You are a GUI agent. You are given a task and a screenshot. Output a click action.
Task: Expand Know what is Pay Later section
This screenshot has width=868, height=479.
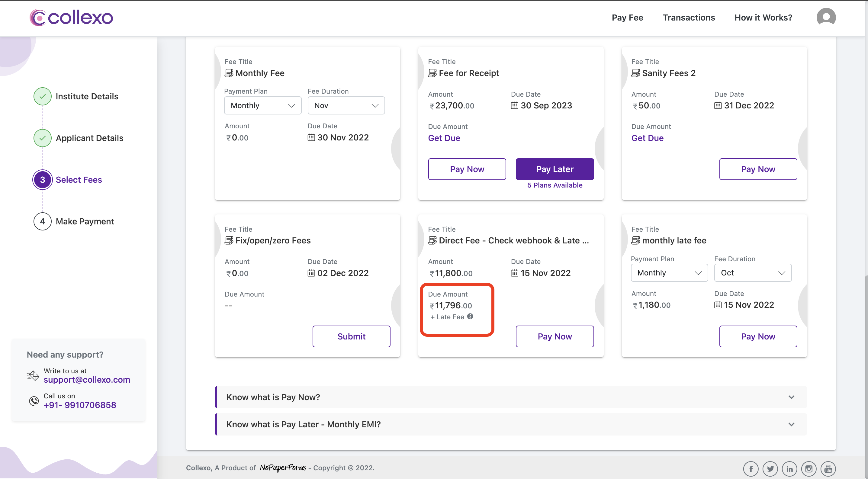click(511, 424)
